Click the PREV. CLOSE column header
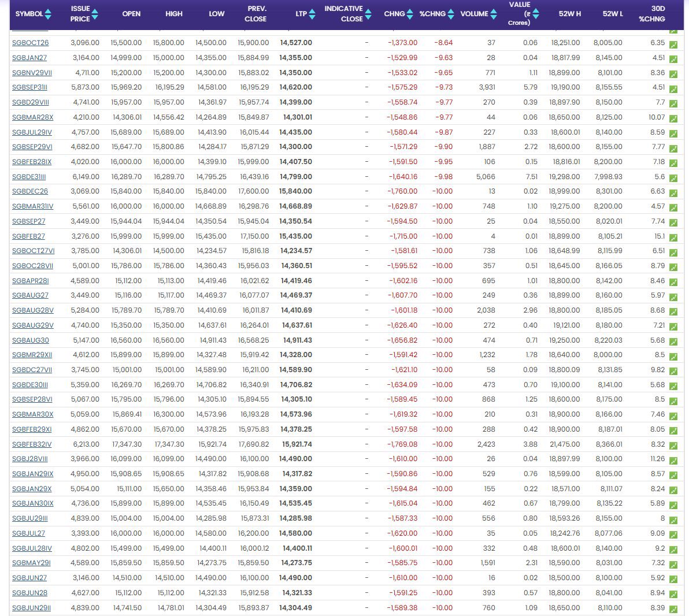Screen dimensions: 689x616 255,14
